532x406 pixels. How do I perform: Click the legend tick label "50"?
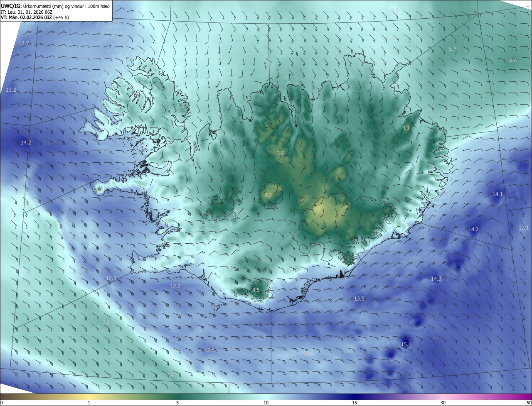[x=529, y=403]
